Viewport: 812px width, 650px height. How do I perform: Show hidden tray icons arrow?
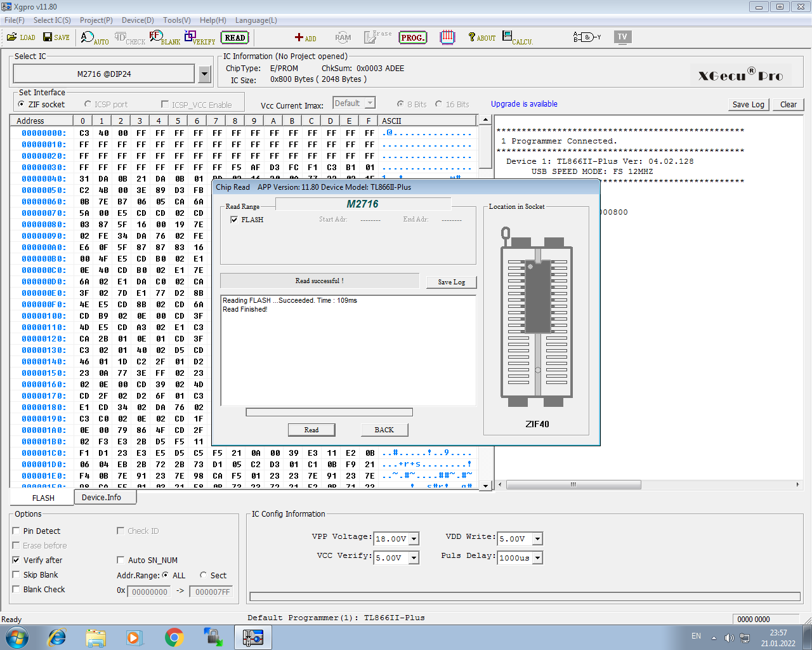(x=714, y=637)
